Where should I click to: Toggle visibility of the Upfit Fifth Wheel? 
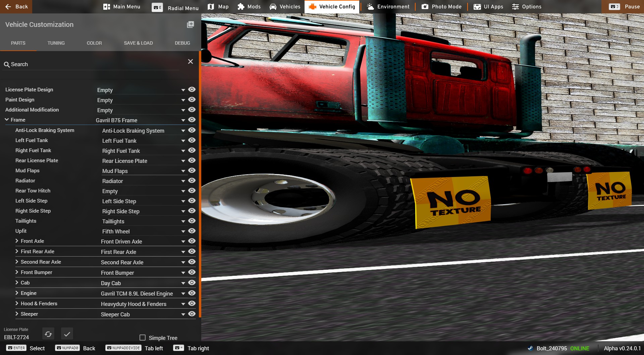tap(192, 231)
